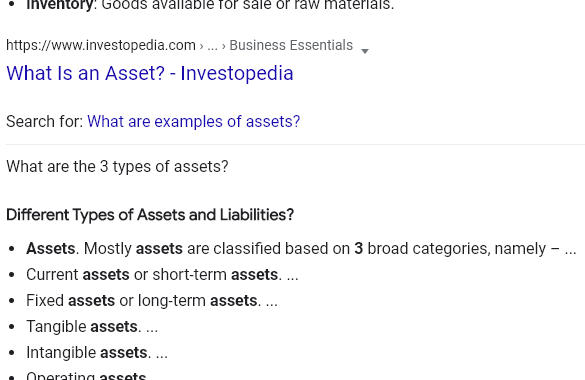Click the first bold 'Assets' word in the bullet list
The height and width of the screenshot is (380, 585).
point(50,248)
